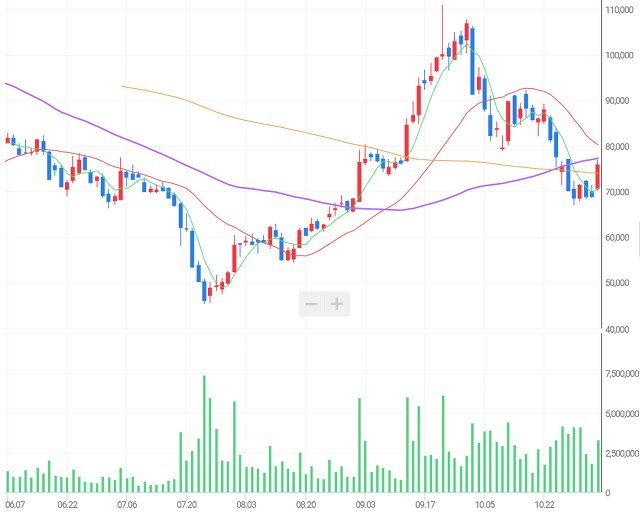Click the tallest volume bar in late July
640x513 pixels.
coord(204,434)
